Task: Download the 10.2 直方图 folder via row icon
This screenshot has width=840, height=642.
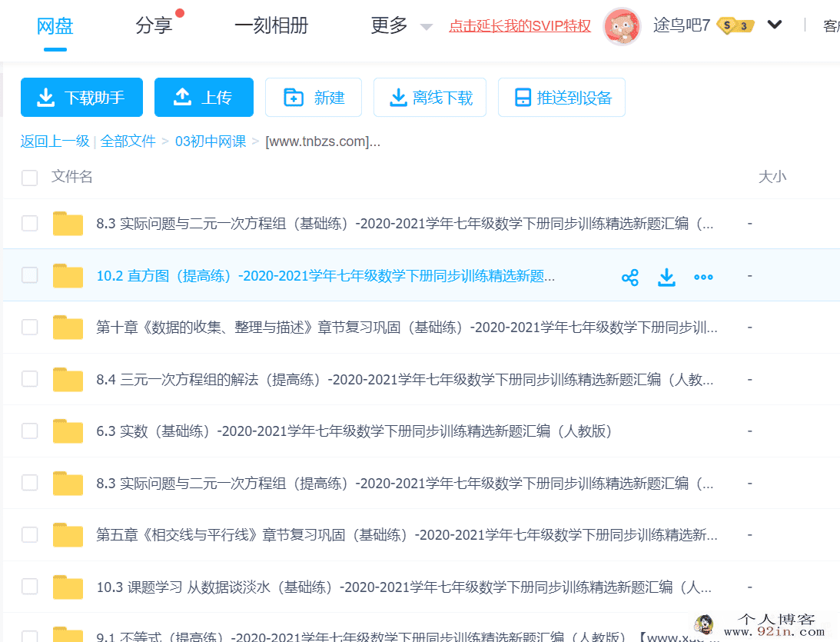Action: pyautogui.click(x=666, y=277)
